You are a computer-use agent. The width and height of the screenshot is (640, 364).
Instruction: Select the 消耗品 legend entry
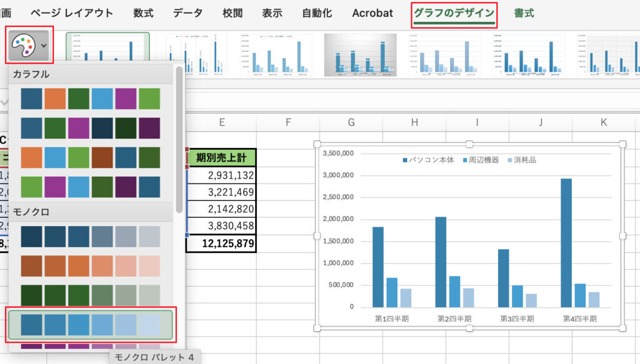click(521, 160)
